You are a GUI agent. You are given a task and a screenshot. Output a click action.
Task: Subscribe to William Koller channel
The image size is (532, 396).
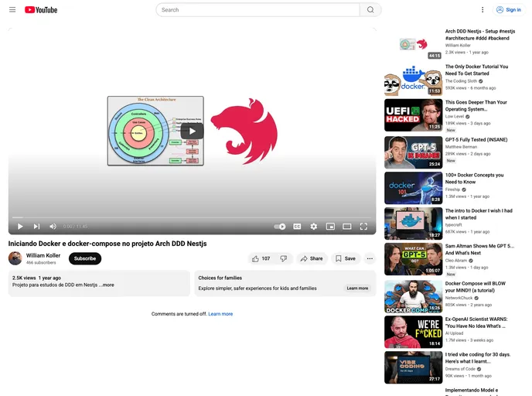(85, 258)
